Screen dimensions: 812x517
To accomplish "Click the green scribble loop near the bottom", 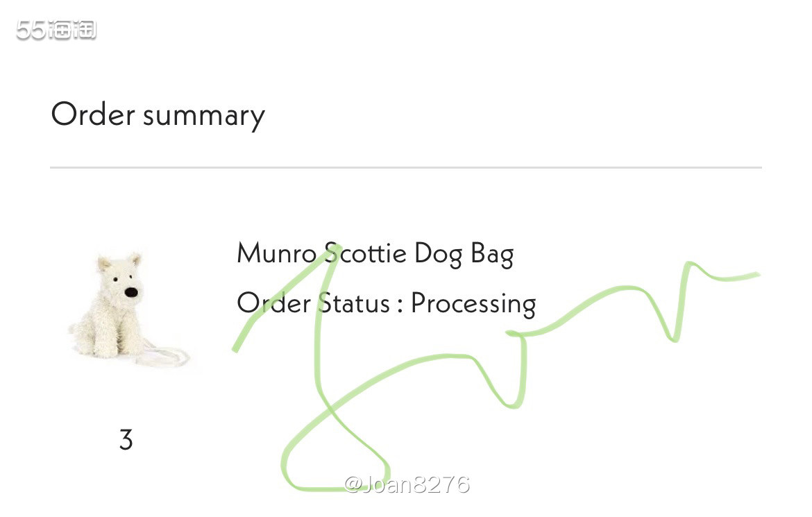I will 333,458.
